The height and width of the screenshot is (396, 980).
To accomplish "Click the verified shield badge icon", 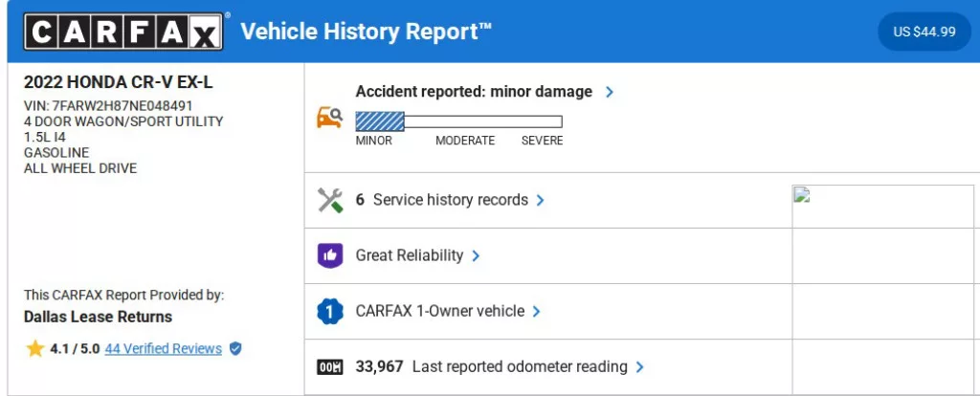I will (x=235, y=348).
